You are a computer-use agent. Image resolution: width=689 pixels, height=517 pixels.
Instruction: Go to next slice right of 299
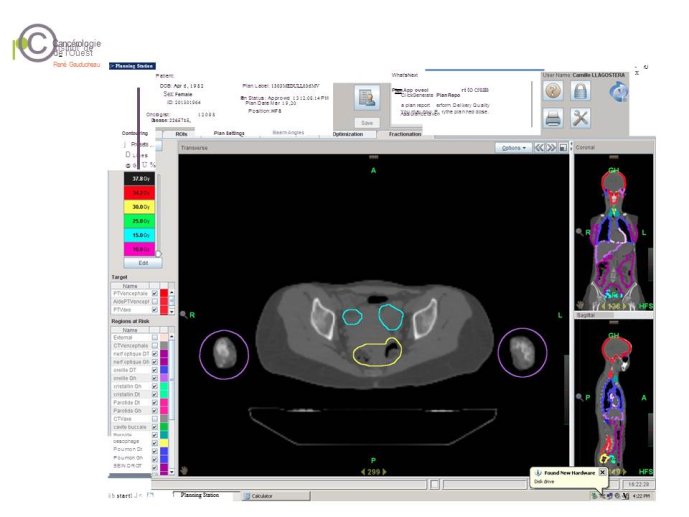tap(384, 472)
